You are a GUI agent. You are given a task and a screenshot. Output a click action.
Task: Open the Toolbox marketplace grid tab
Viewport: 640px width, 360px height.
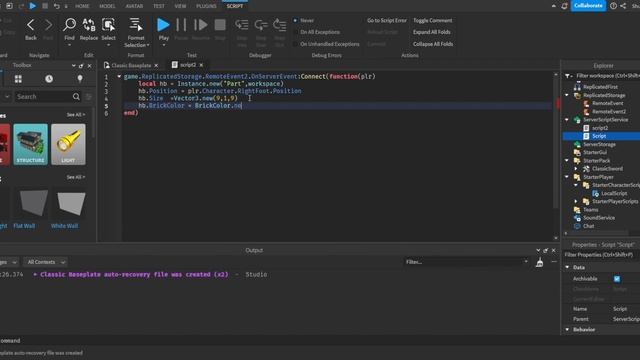[18, 79]
